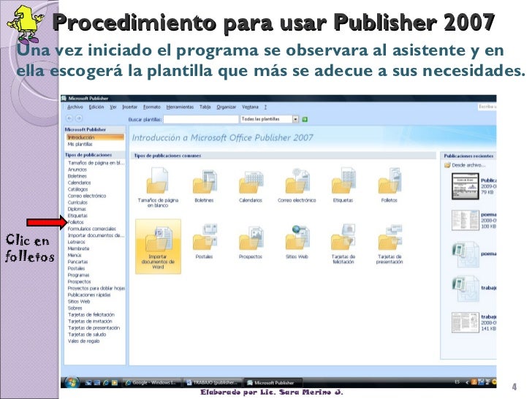Expand the Todas las plantillas dropdown
Viewport: 532px width, 399px height.
pyautogui.click(x=295, y=119)
